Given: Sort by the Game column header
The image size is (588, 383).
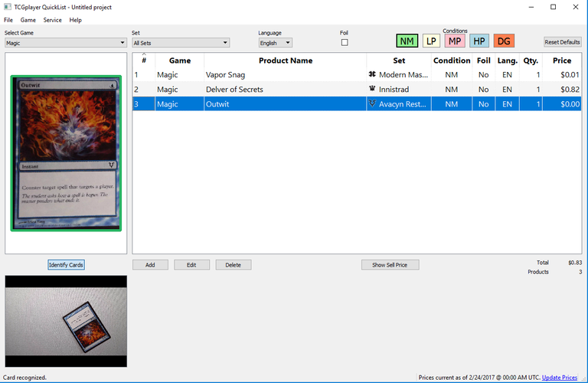Looking at the screenshot, I should pos(180,61).
